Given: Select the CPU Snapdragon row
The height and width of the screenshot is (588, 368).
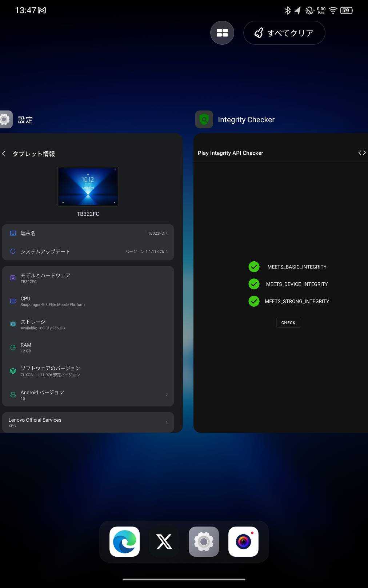Looking at the screenshot, I should [88, 301].
